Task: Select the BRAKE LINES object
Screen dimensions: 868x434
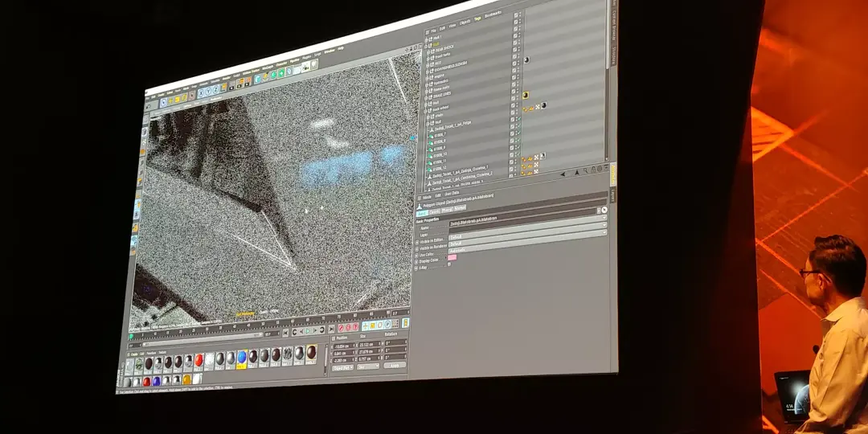Action: click(442, 95)
